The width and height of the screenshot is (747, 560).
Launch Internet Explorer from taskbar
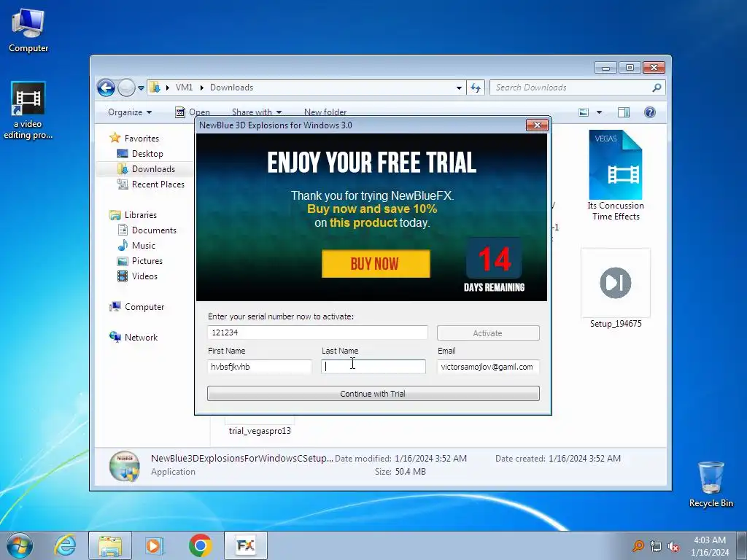[x=65, y=545]
